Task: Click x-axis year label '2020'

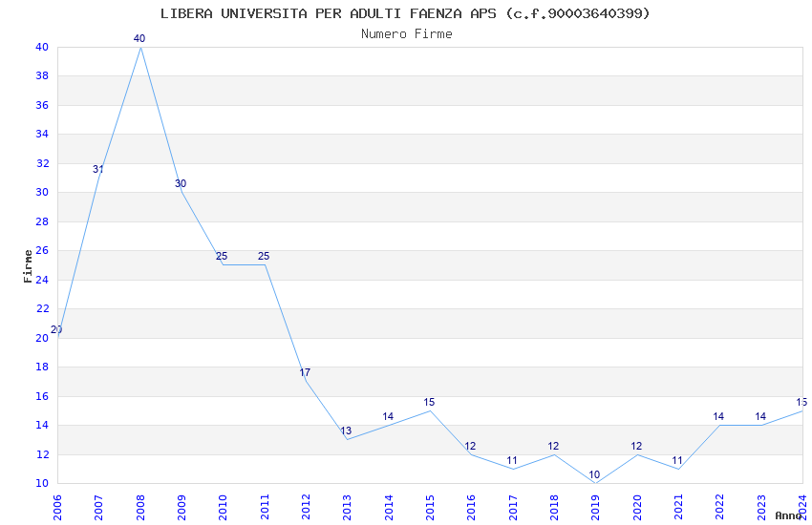Action: 637,507
